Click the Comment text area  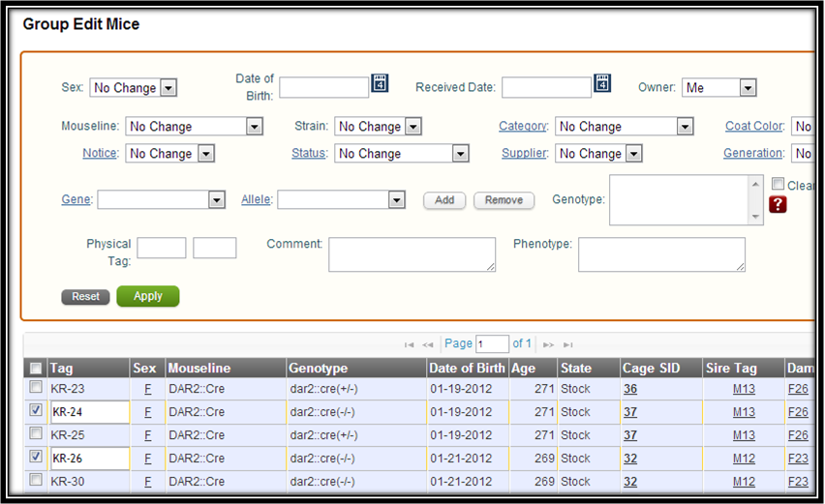point(412,254)
